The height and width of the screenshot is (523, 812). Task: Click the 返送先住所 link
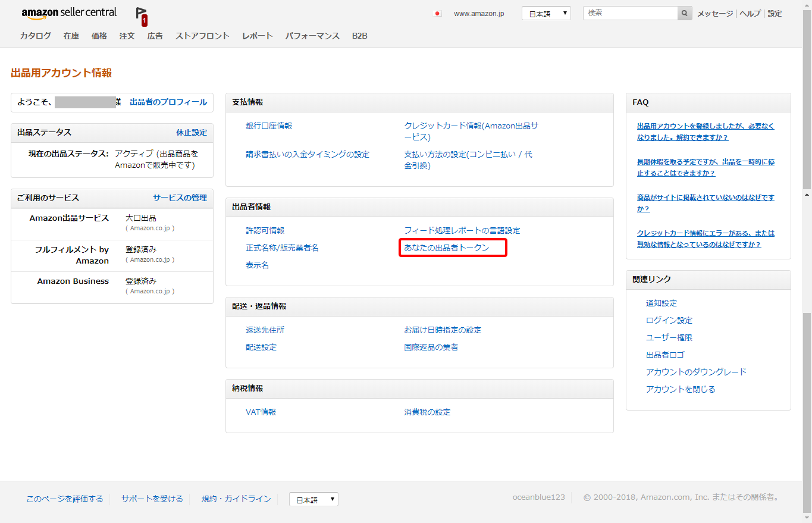coord(265,330)
